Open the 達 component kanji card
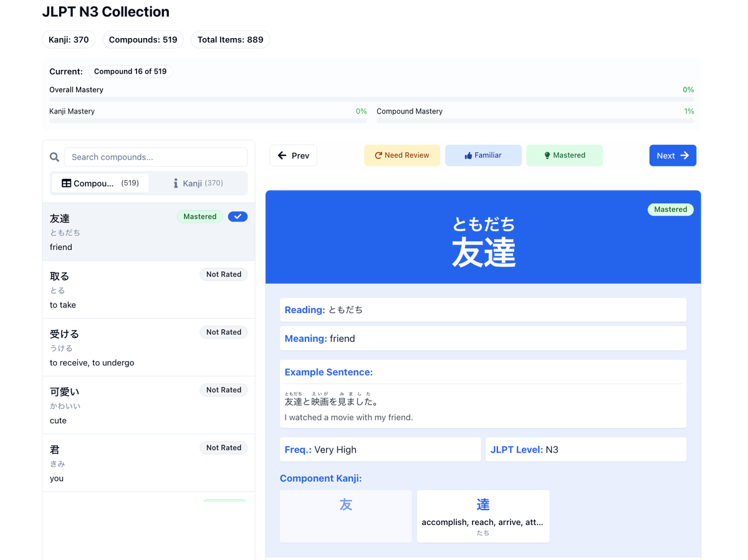Viewport: 748px width, 560px height. (483, 516)
